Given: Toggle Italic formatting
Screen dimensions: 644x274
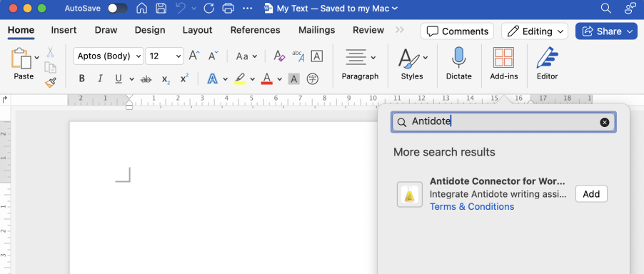Looking at the screenshot, I should click(x=100, y=78).
